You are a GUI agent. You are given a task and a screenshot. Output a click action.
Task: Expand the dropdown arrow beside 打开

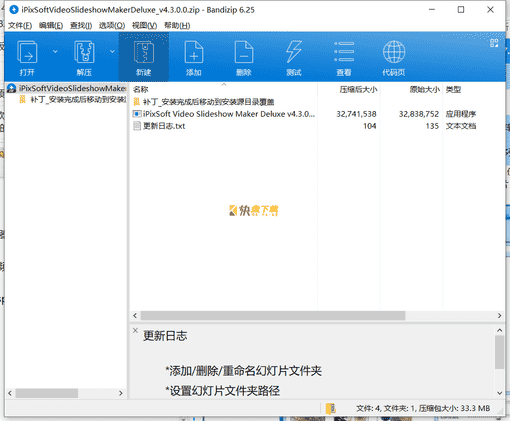point(55,51)
